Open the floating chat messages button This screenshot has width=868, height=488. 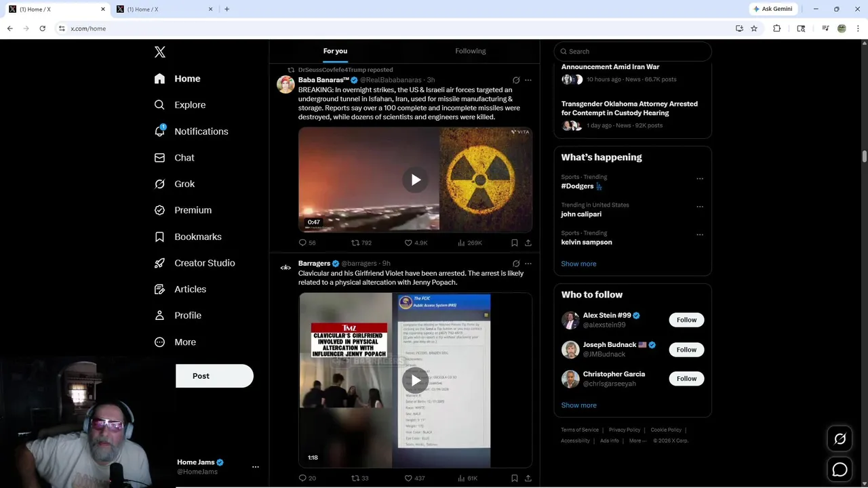[x=840, y=469]
